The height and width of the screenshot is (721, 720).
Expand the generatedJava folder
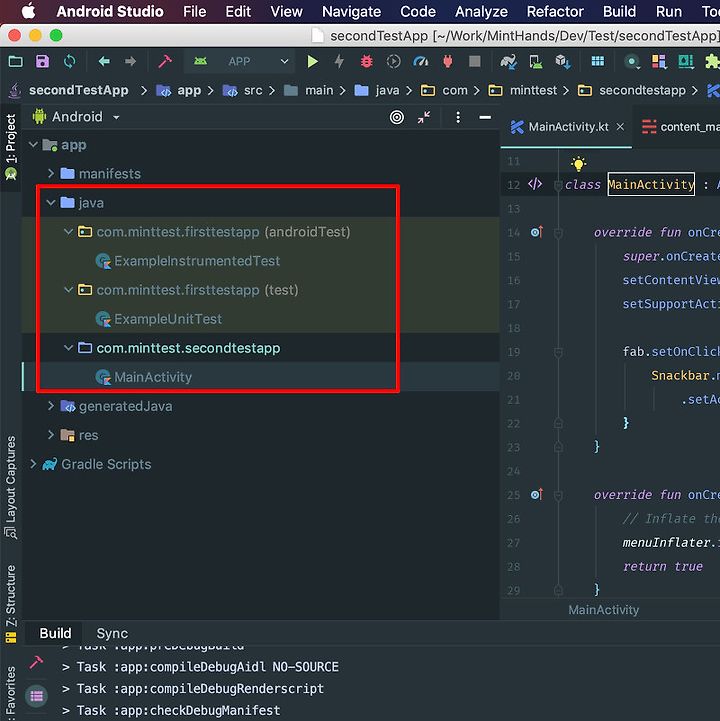click(51, 406)
